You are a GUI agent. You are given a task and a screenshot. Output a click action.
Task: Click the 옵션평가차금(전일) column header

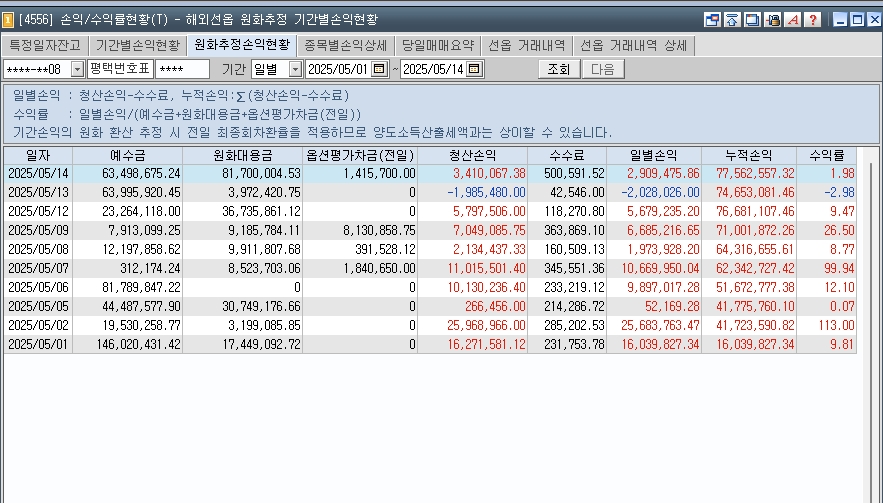click(x=360, y=155)
